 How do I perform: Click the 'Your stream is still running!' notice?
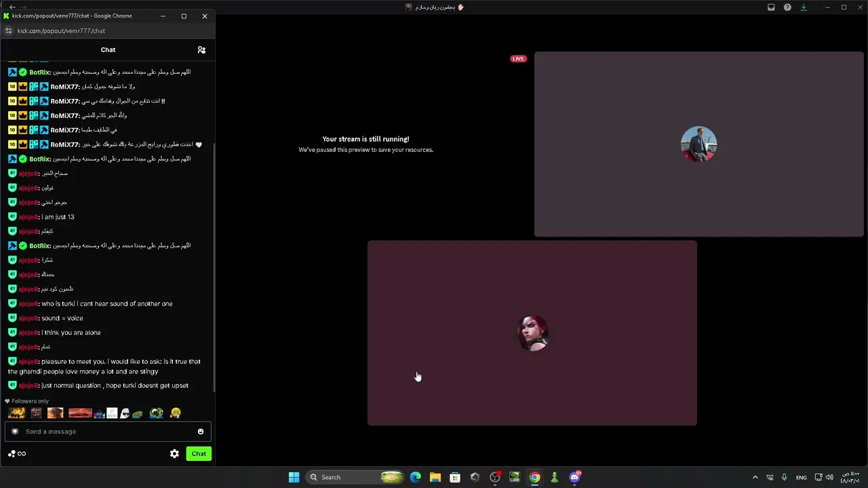366,139
